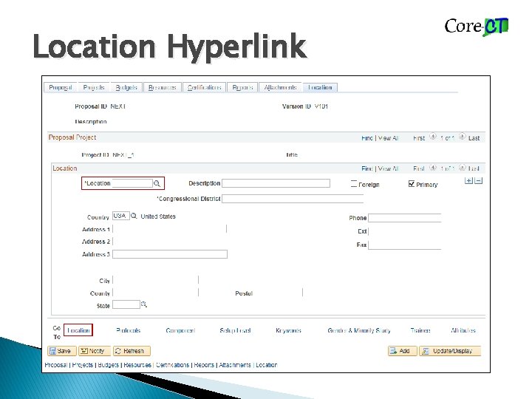Click the bottom Budgets footer link
Viewport: 532px width, 399px height.
click(108, 365)
